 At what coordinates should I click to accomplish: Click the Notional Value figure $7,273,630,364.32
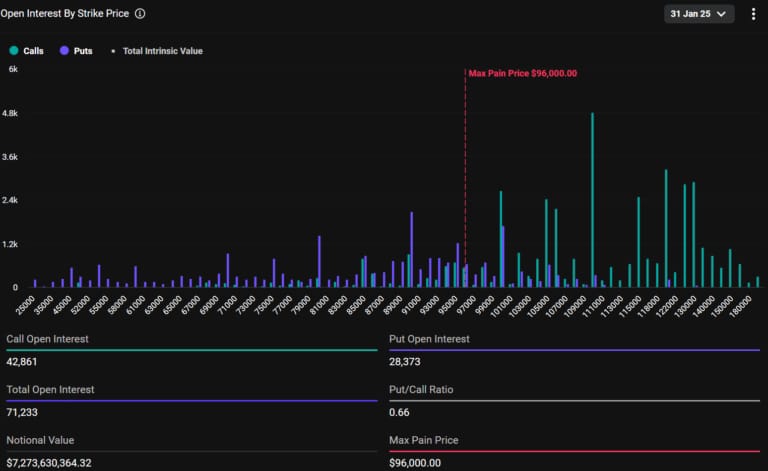[x=62, y=463]
